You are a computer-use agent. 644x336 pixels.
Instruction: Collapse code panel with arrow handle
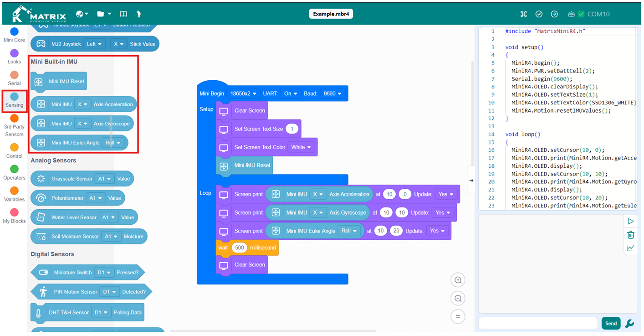point(471,181)
